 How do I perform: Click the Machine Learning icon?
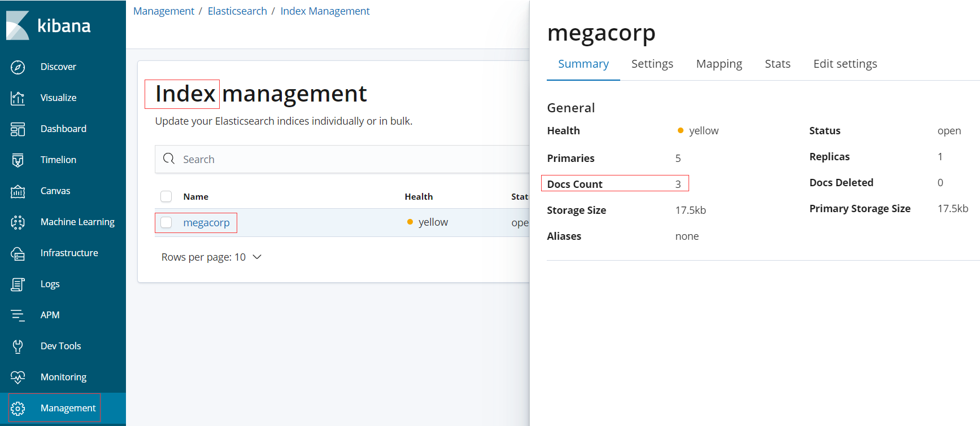click(18, 222)
